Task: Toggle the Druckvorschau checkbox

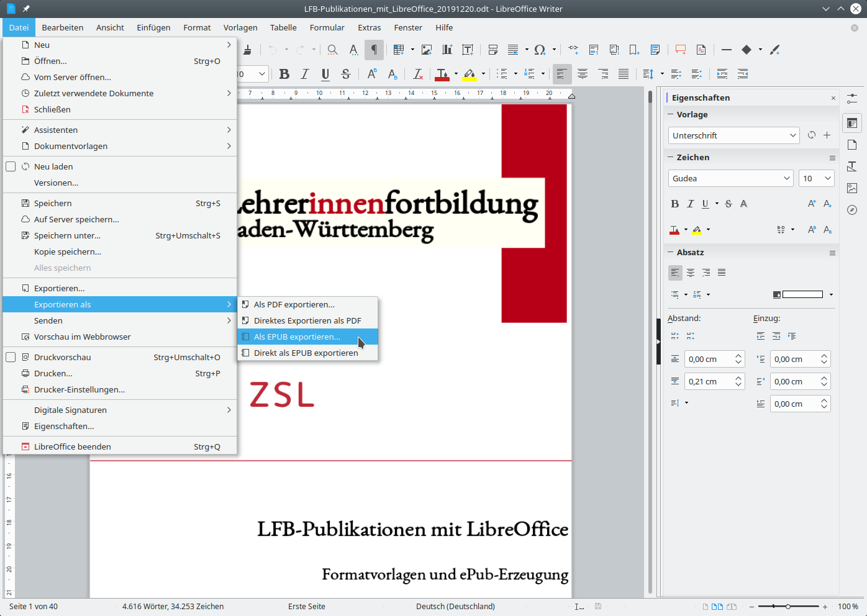Action: click(11, 357)
